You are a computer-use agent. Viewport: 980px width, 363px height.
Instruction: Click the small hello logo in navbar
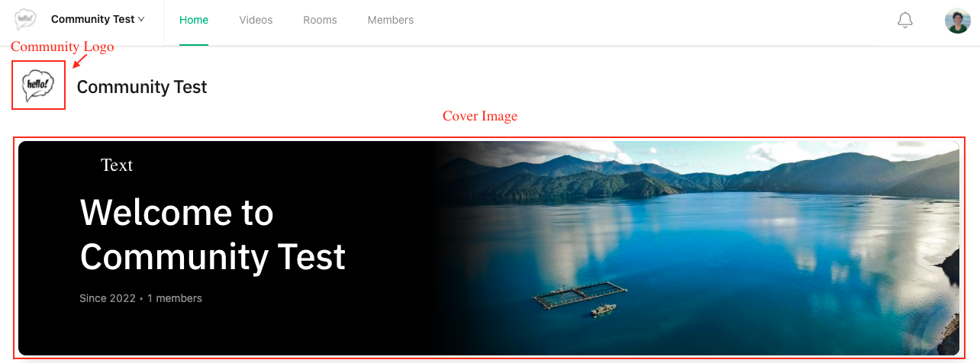coord(25,19)
